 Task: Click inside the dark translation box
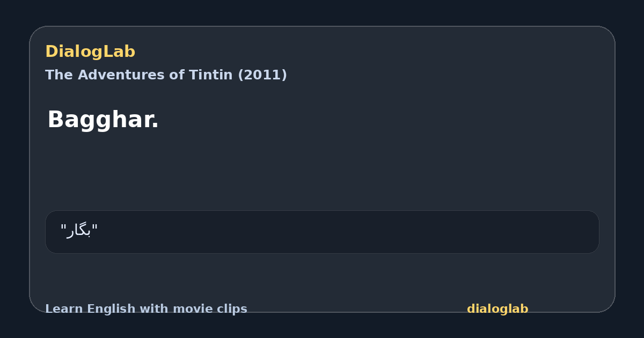[x=322, y=232]
